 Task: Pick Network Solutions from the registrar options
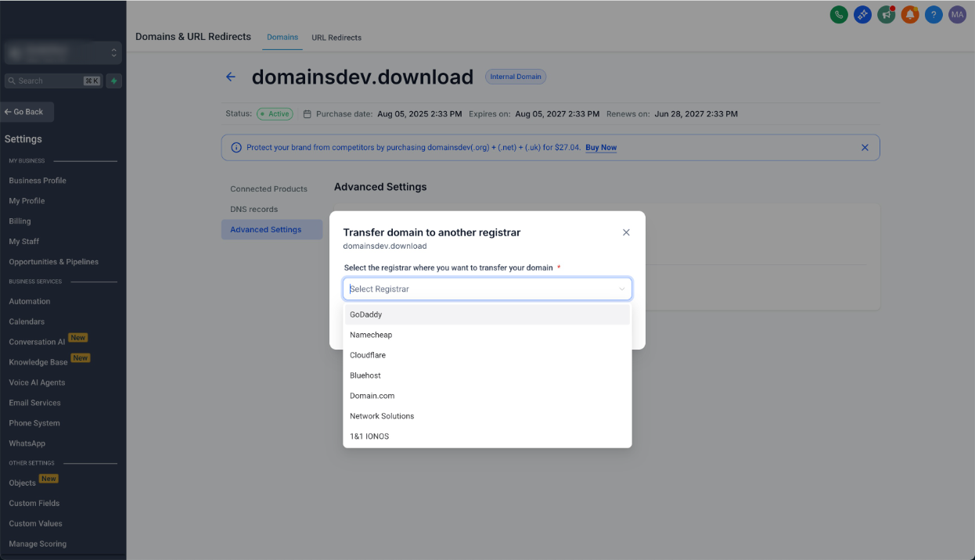tap(487, 416)
